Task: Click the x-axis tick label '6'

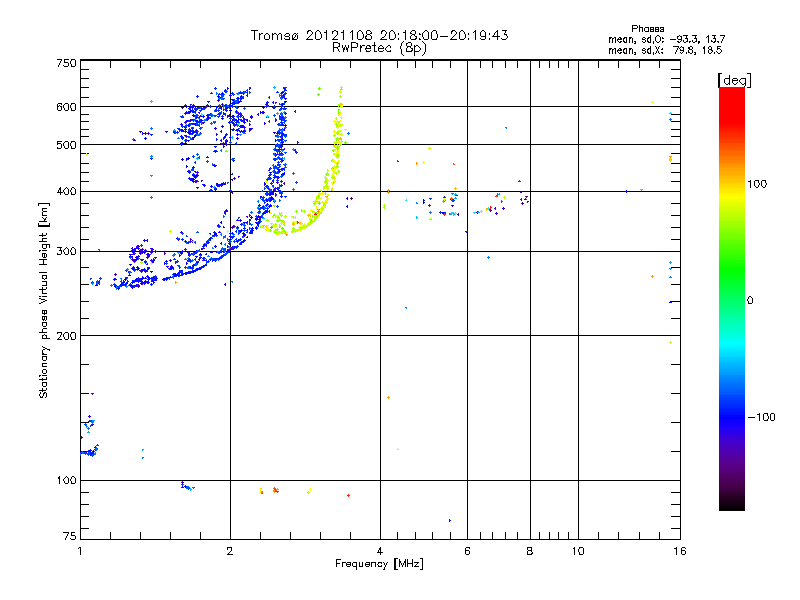Action: point(467,551)
